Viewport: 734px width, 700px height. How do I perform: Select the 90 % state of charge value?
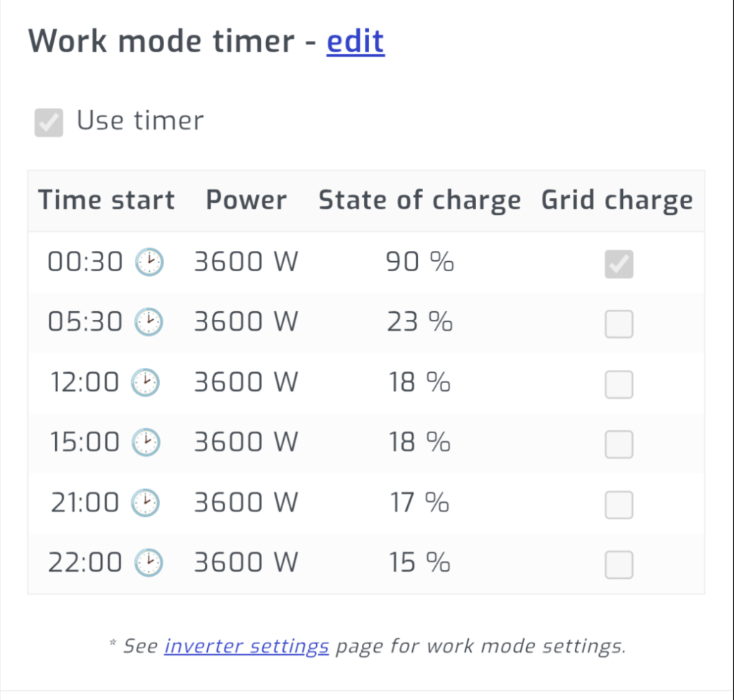point(419,262)
